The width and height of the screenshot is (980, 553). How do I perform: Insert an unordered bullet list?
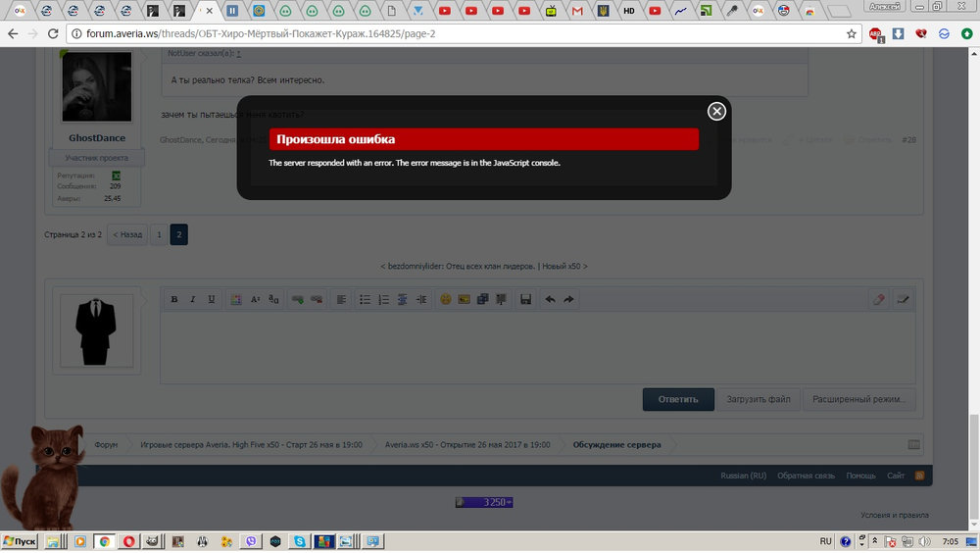(x=365, y=299)
